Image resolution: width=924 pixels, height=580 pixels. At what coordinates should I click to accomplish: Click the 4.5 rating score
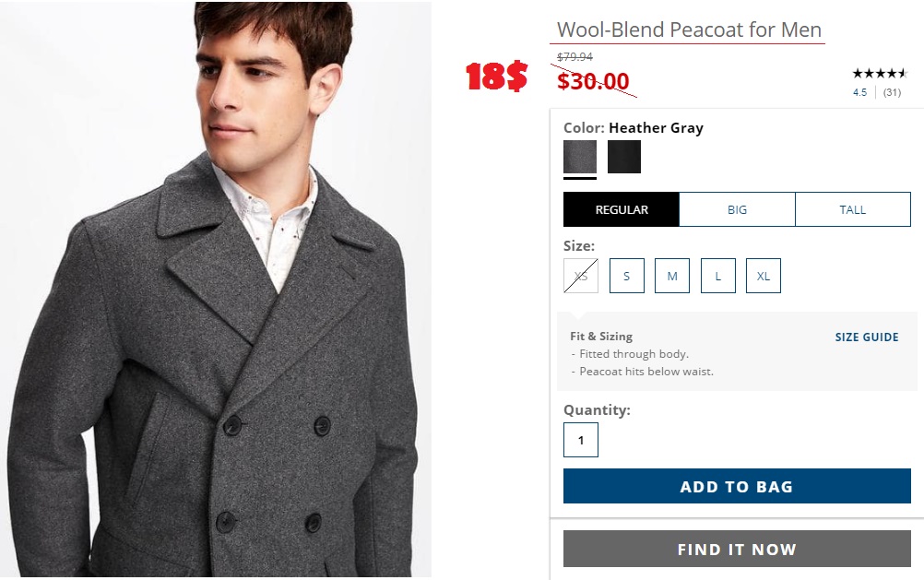point(859,92)
